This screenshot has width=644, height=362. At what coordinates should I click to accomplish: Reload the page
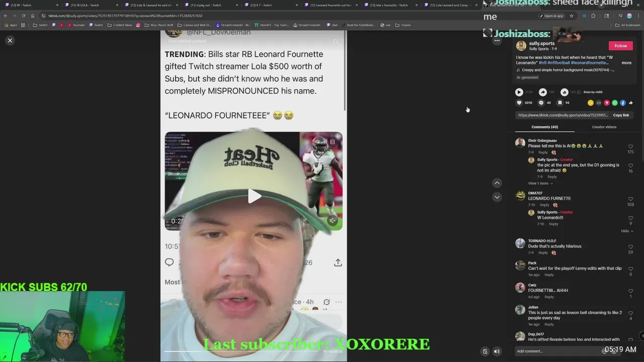click(24, 16)
